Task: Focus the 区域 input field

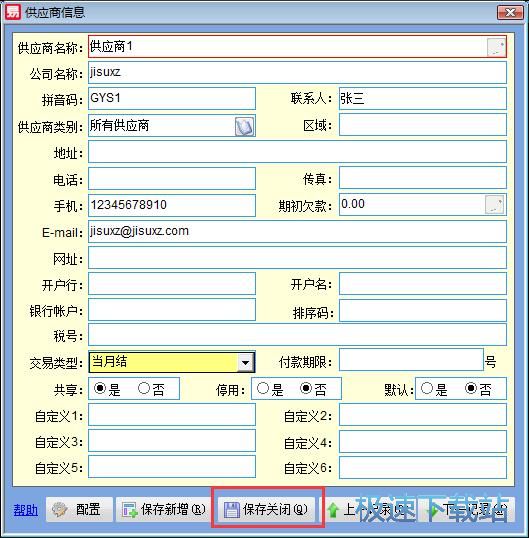Action: 423,125
